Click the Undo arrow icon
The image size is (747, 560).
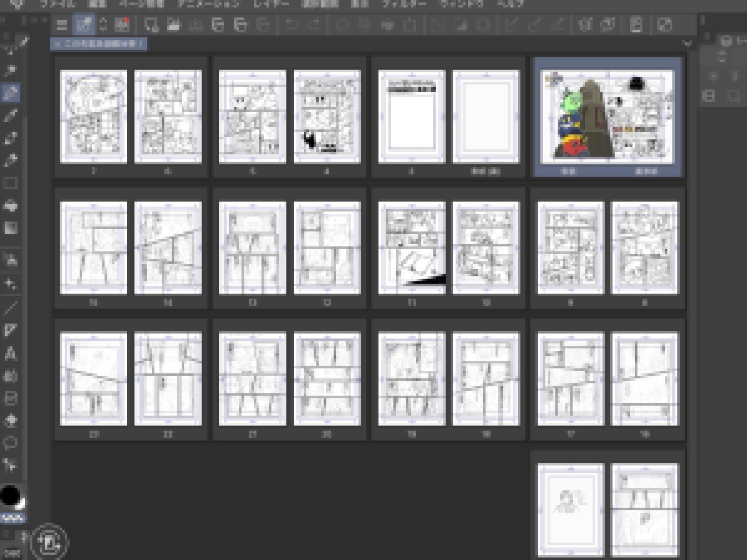(293, 25)
